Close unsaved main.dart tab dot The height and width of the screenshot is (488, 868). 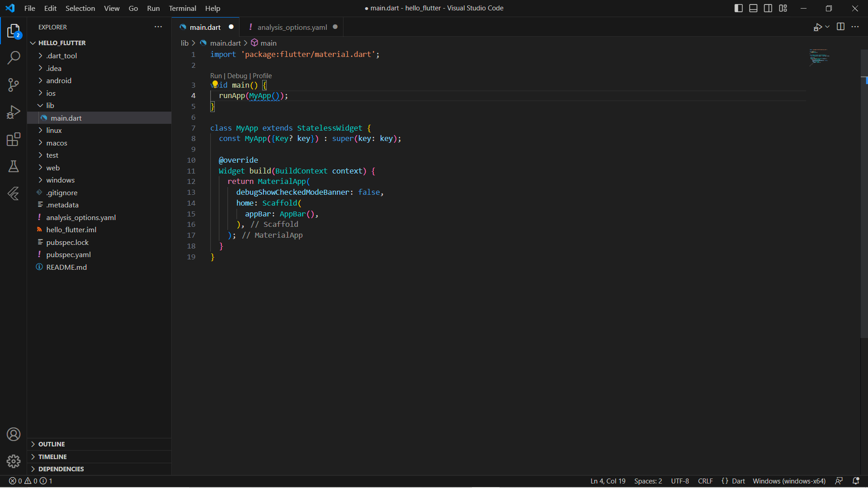coord(231,27)
